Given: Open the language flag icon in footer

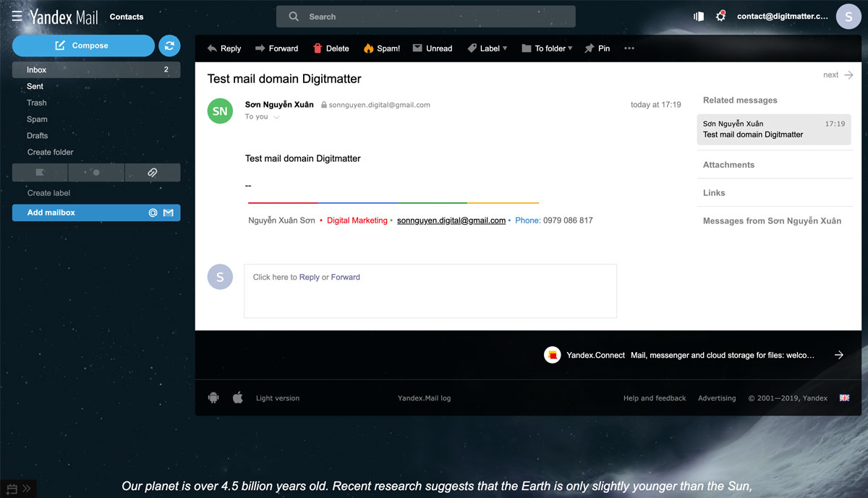Looking at the screenshot, I should click(844, 398).
